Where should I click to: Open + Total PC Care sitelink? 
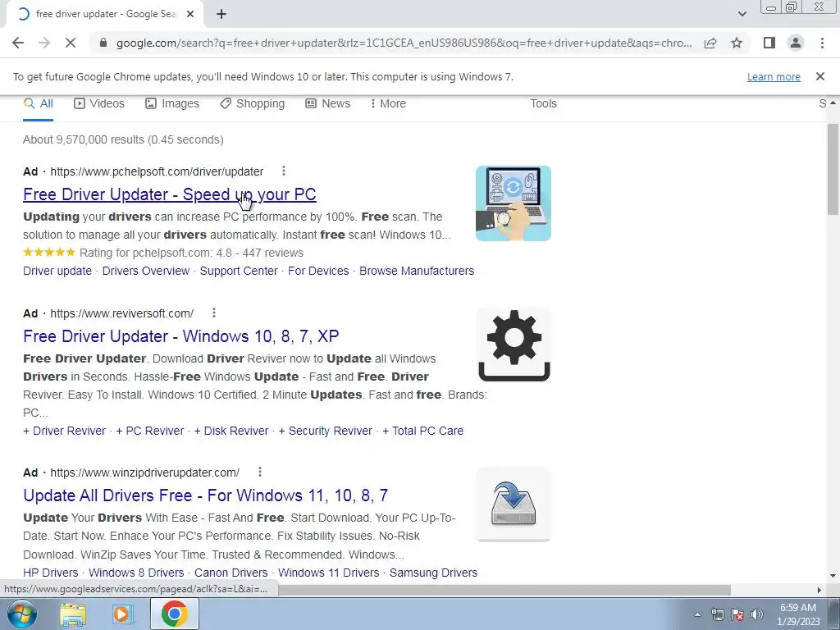click(422, 431)
